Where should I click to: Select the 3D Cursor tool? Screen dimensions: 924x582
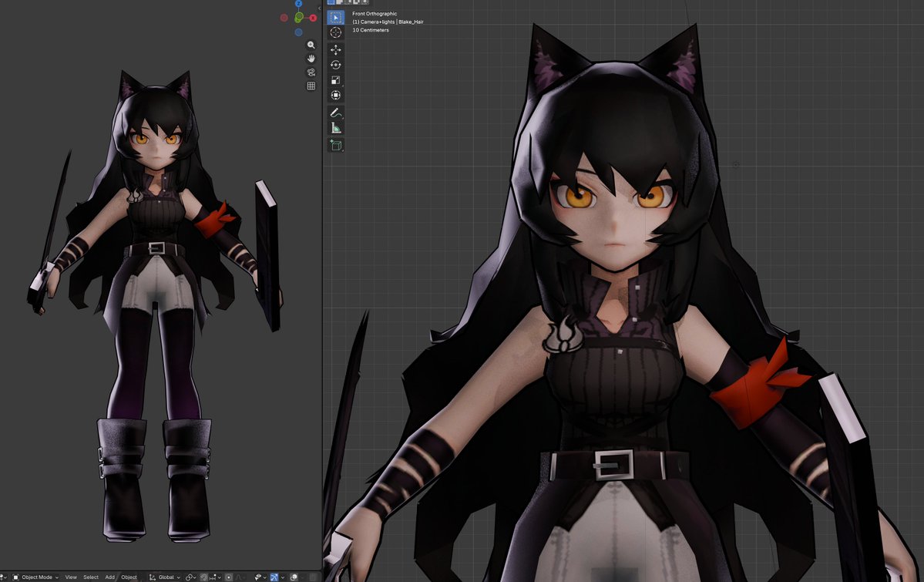336,32
